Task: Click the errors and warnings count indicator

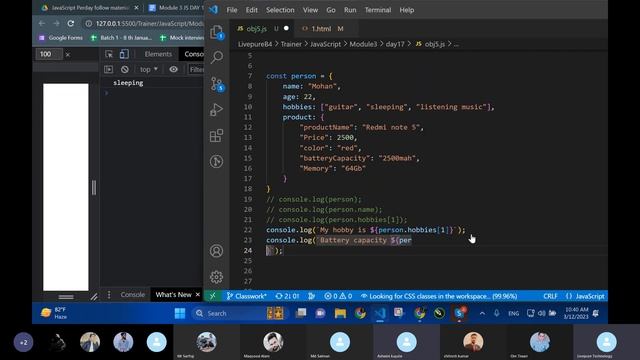Action: pyautogui.click(x=338, y=296)
